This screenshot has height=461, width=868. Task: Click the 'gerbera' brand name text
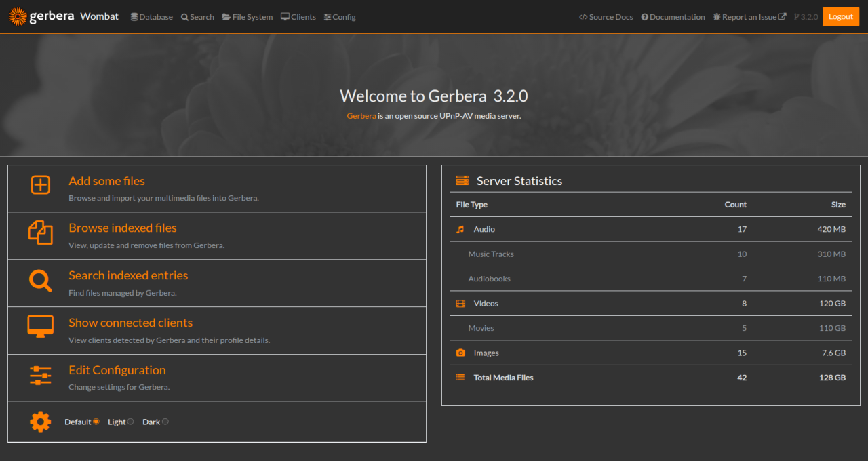point(52,17)
